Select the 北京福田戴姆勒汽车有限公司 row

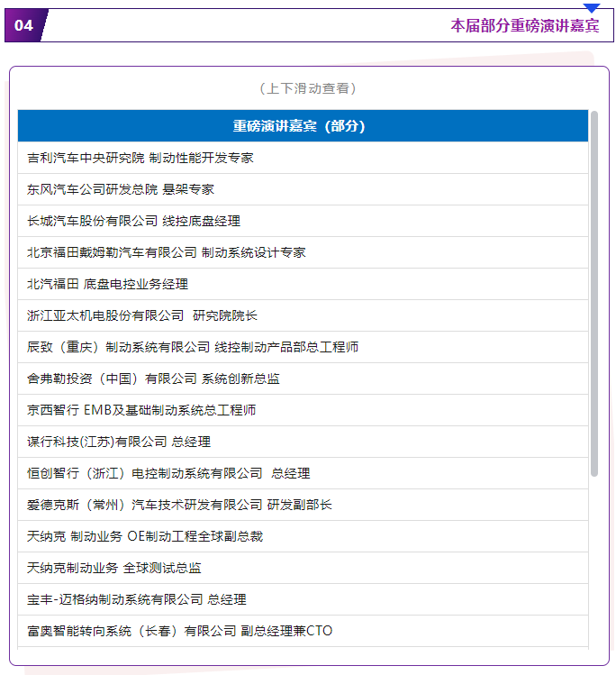[167, 252]
